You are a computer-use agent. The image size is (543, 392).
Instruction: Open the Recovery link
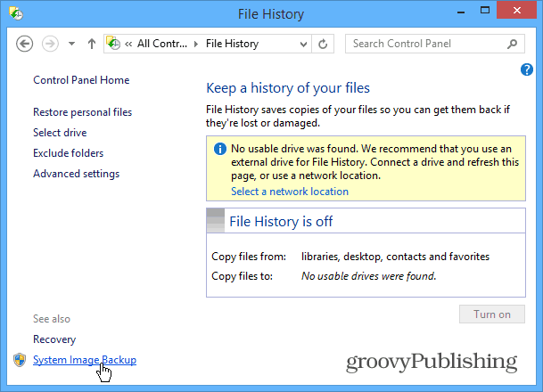point(54,339)
